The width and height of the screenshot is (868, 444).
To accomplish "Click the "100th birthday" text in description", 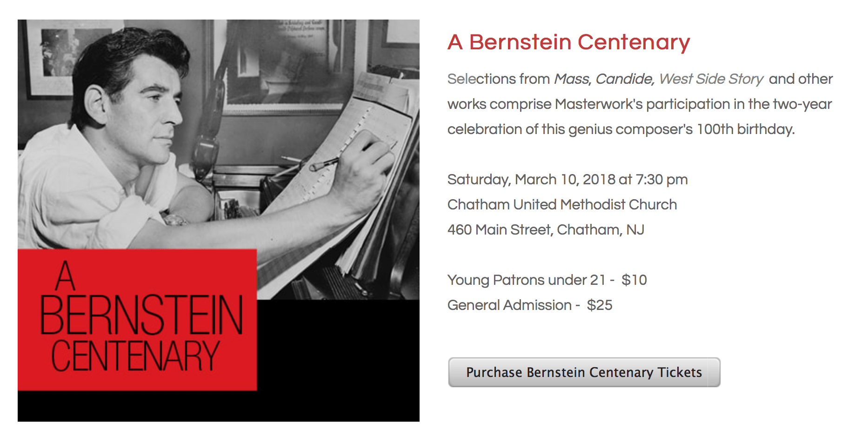I will point(745,129).
